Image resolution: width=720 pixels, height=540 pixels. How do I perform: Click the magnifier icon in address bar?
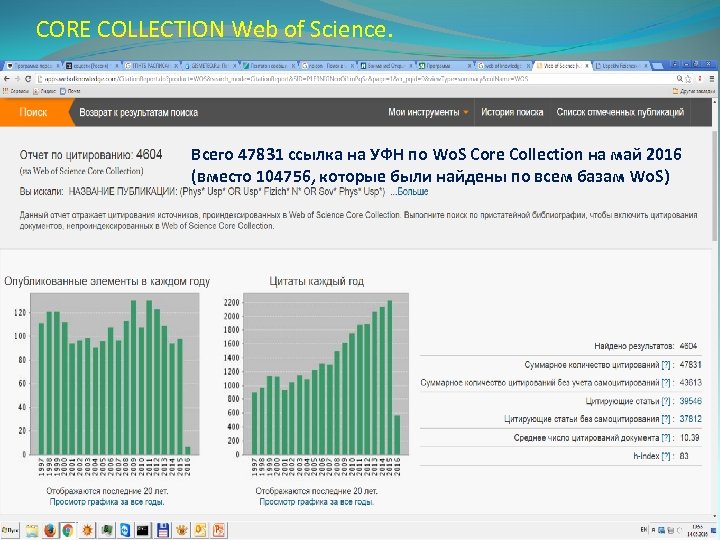coord(680,79)
